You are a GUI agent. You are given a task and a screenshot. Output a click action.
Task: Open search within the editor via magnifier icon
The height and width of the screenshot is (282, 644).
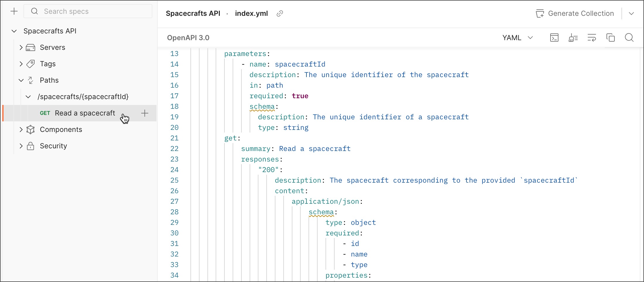point(629,38)
